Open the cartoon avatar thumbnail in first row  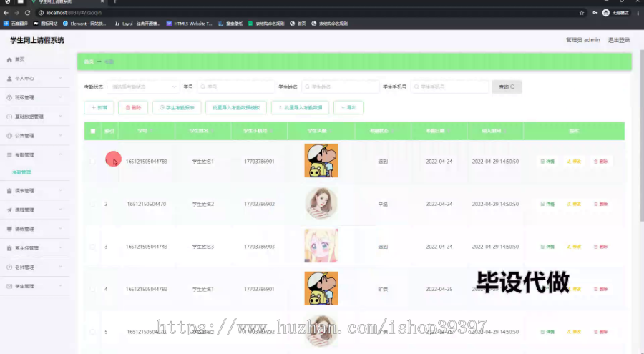pyautogui.click(x=321, y=161)
